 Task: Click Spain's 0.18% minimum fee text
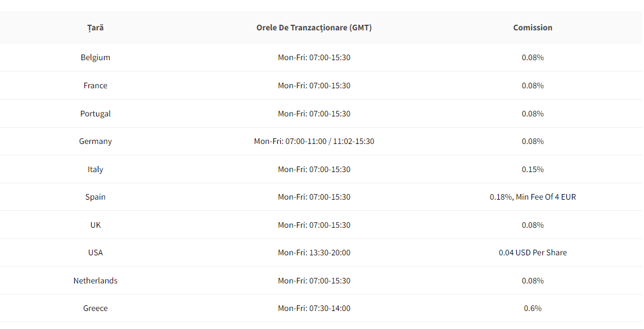[x=533, y=197]
